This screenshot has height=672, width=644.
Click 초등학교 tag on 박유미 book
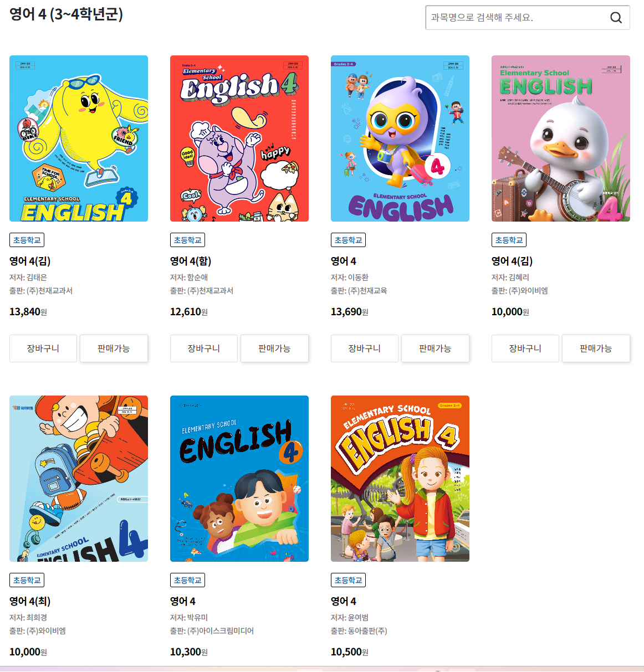coord(187,580)
